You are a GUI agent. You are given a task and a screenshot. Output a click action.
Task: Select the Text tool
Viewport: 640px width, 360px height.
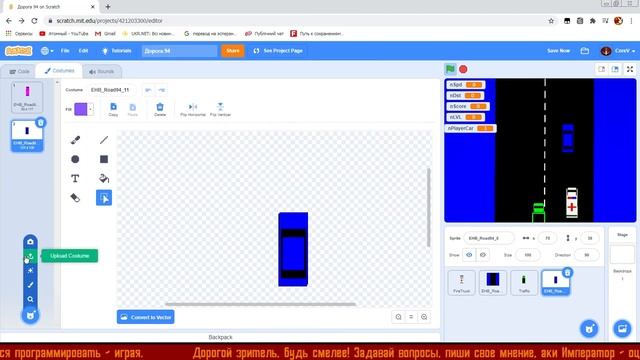pyautogui.click(x=75, y=178)
